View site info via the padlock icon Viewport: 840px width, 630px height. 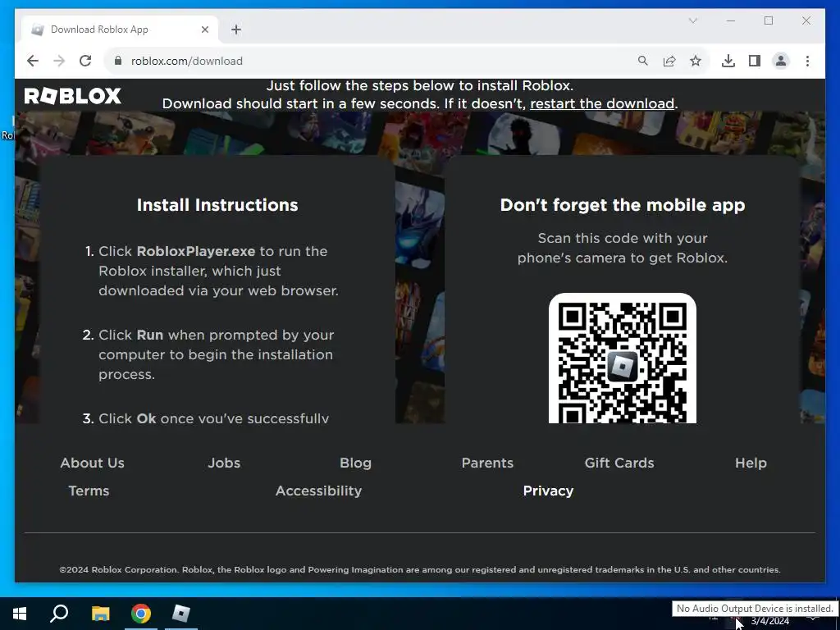pos(118,61)
